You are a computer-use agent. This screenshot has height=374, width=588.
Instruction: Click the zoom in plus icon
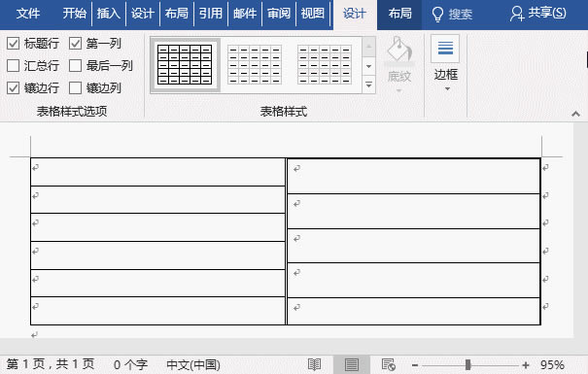(526, 364)
